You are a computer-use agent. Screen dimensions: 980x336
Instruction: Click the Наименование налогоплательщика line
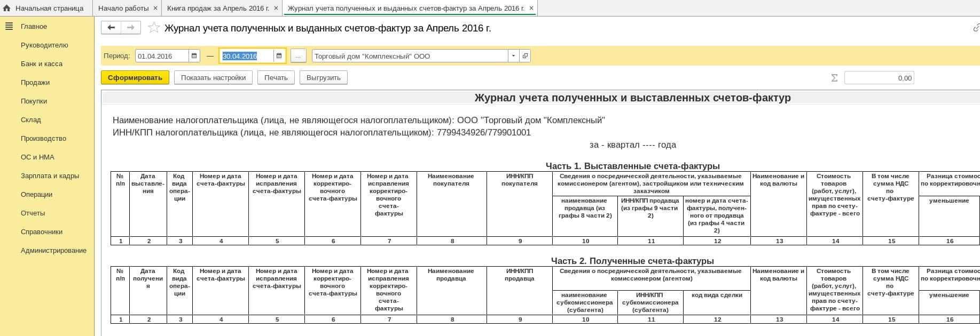point(359,120)
